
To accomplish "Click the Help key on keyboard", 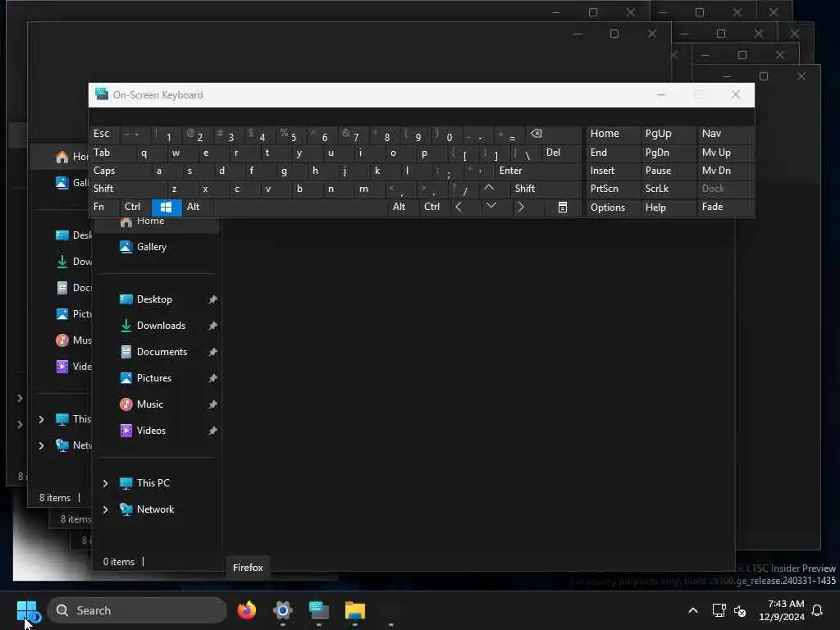I will (668, 208).
